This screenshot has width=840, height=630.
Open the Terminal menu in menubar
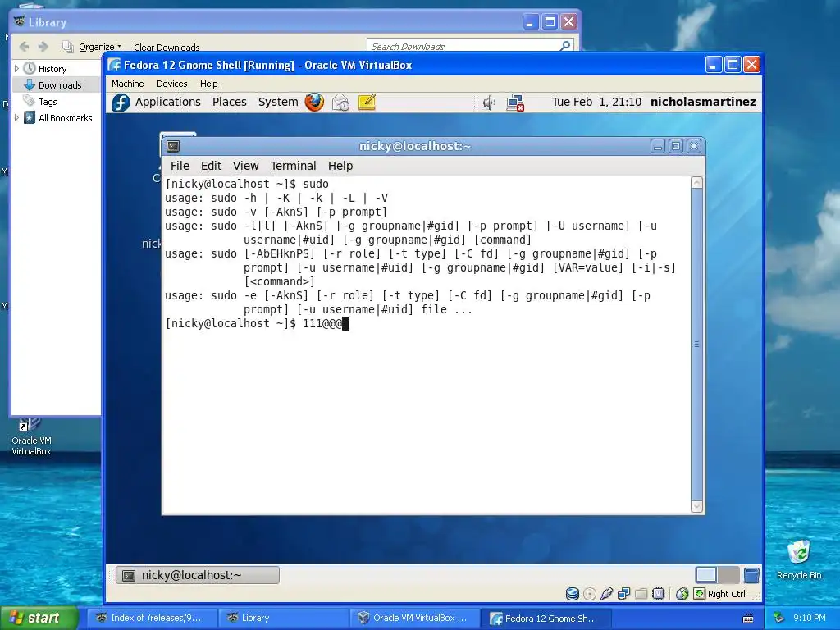pyautogui.click(x=293, y=166)
